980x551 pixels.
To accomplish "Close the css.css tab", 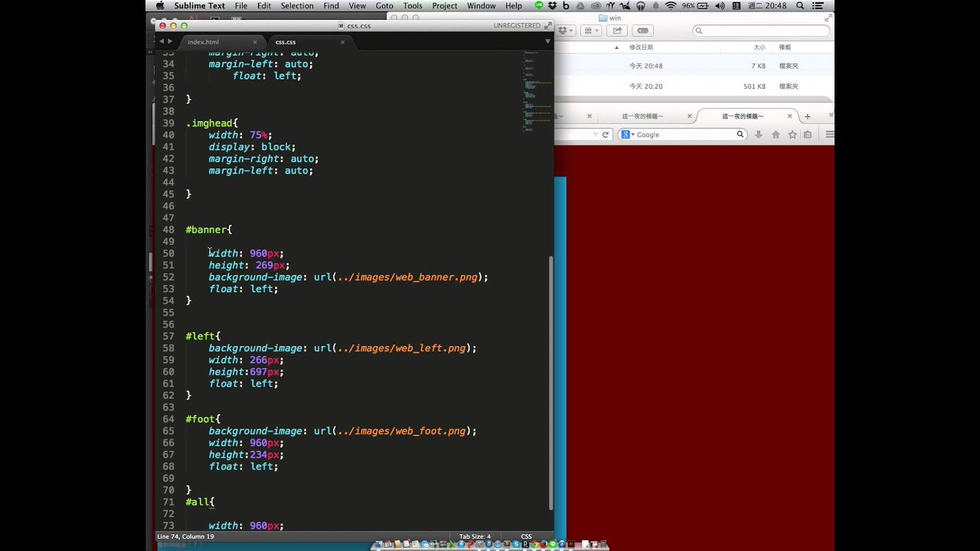I will pyautogui.click(x=342, y=42).
